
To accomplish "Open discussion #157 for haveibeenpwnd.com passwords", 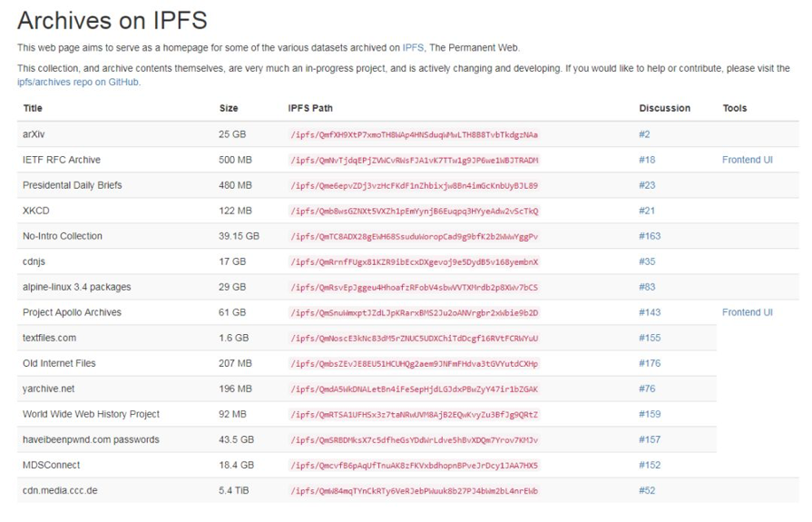I will (650, 439).
